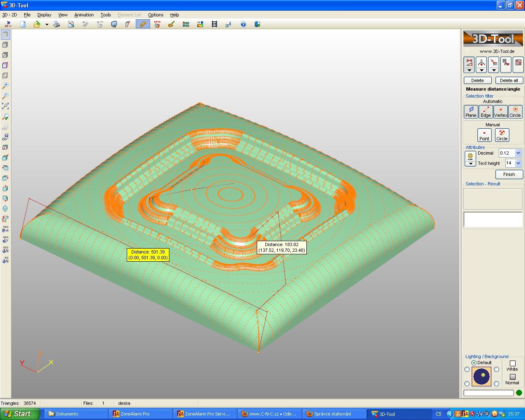Select the Default lighting radio button
The height and width of the screenshot is (420, 525).
click(x=474, y=363)
